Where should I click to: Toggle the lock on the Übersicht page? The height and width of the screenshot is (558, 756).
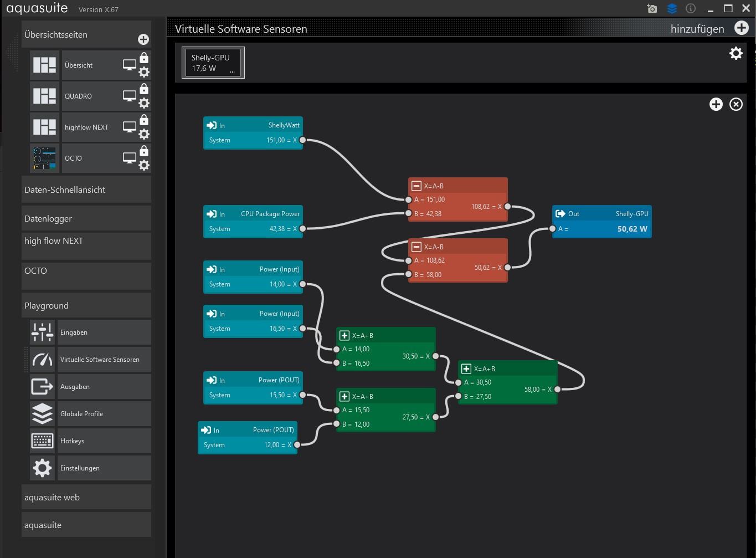click(x=144, y=58)
